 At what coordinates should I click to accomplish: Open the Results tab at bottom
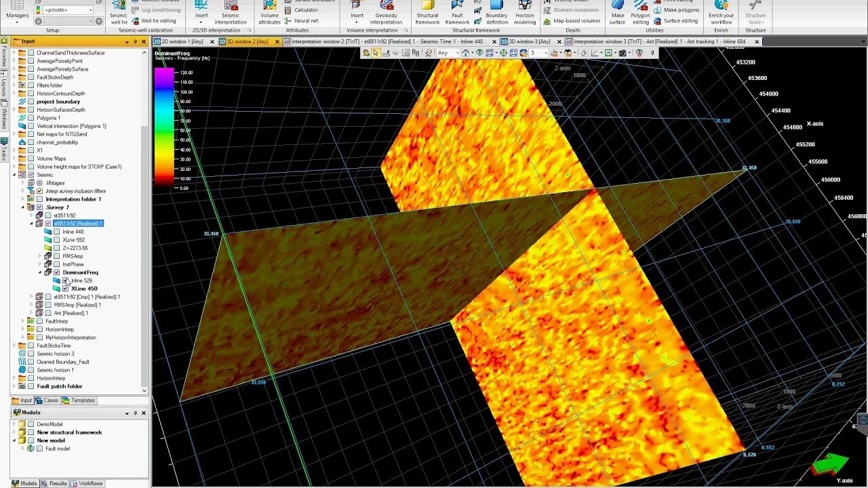tap(55, 483)
